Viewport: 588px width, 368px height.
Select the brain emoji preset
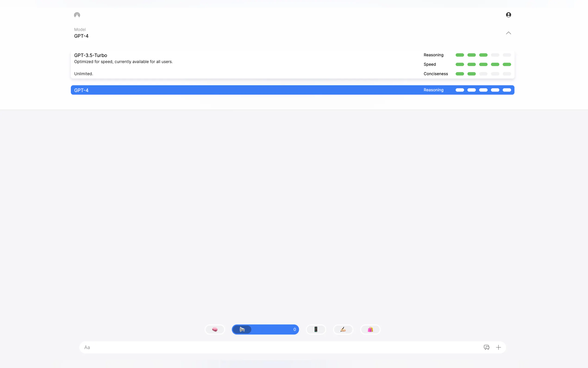point(215,329)
